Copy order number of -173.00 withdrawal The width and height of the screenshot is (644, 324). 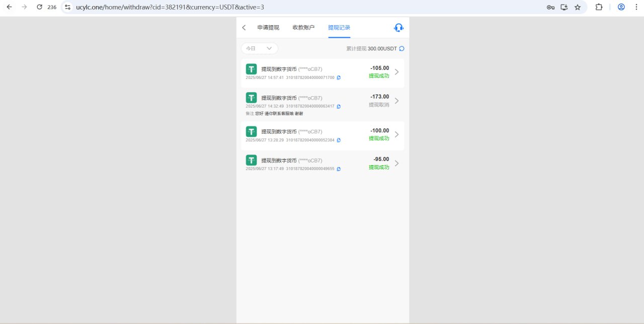click(x=339, y=107)
